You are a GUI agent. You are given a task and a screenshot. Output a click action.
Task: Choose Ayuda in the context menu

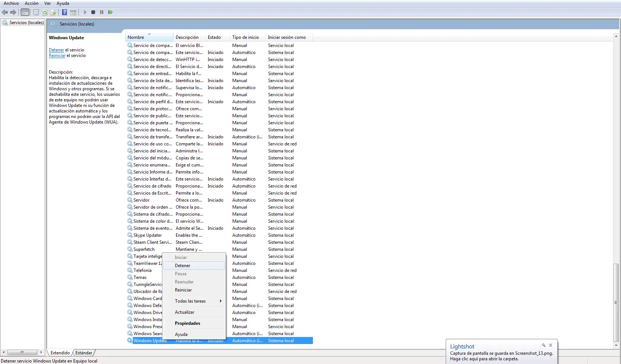pos(194,334)
